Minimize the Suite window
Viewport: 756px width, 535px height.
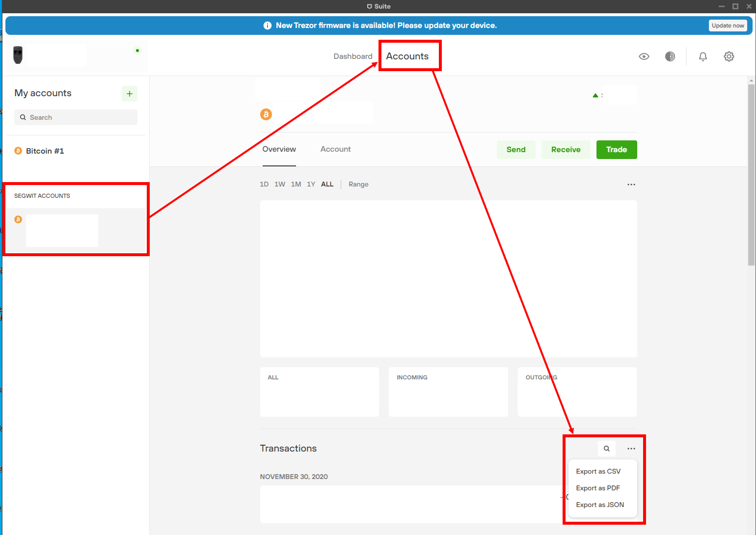pos(722,6)
